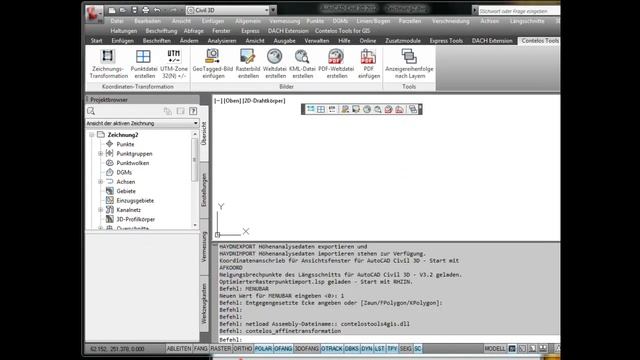The width and height of the screenshot is (640, 360).
Task: Open the Übersicht vertical tab
Action: (x=204, y=133)
